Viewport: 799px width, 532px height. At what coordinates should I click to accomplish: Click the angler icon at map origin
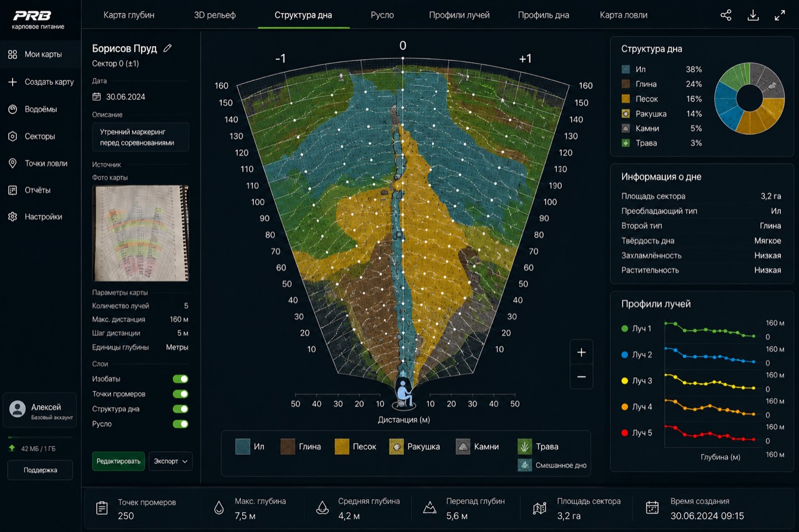(x=403, y=394)
